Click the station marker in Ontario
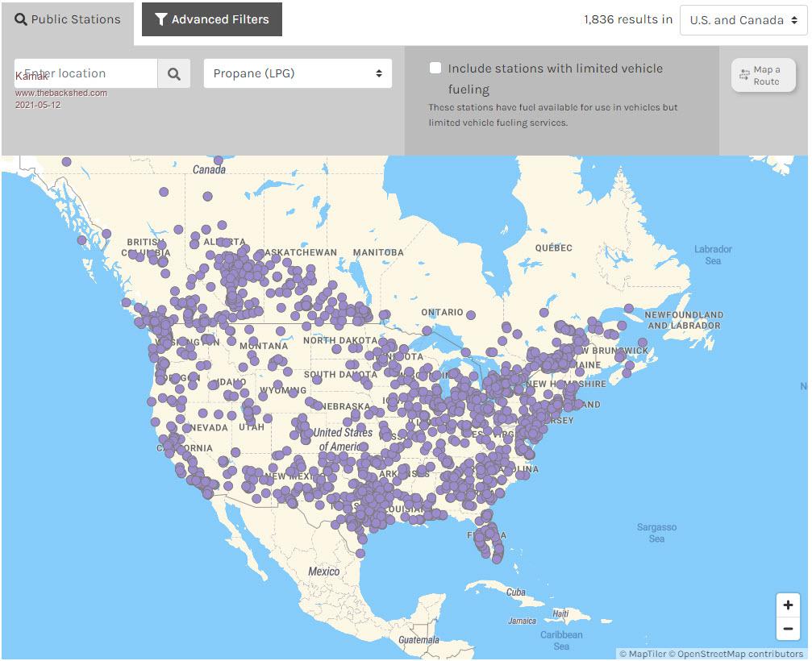This screenshot has width=812, height=661. coord(471,315)
